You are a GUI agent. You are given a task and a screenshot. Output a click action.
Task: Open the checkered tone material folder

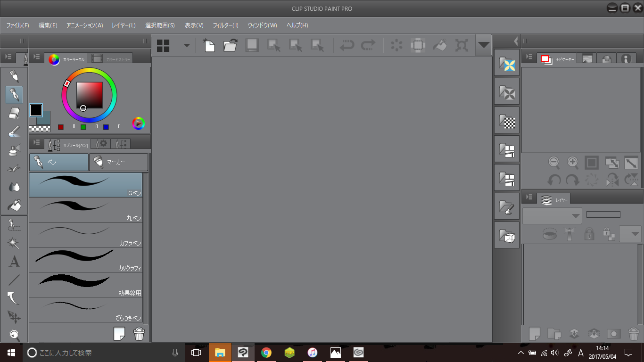point(507,120)
